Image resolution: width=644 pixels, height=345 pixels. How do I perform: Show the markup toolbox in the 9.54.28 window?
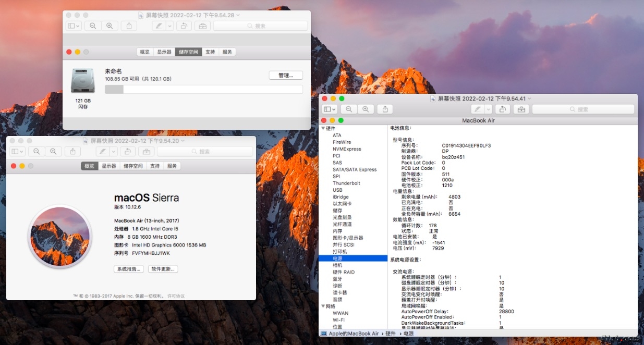tap(203, 26)
